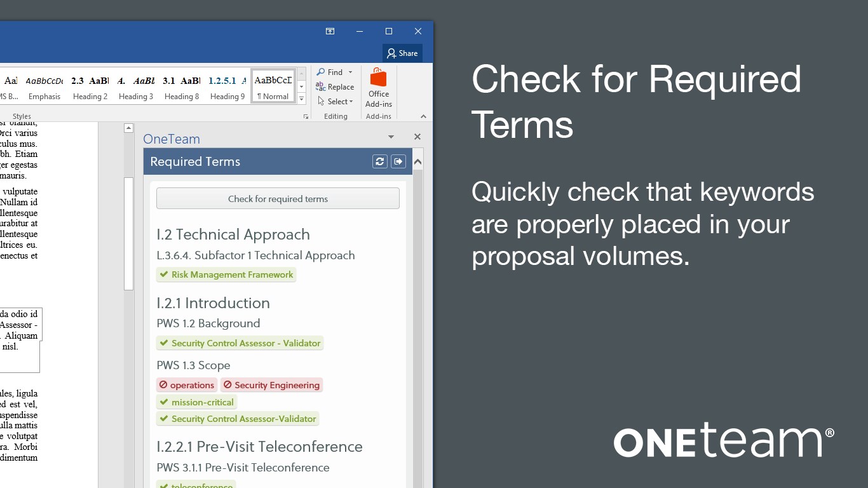The image size is (868, 488).
Task: Click the missing operations term tag
Action: [x=187, y=385]
